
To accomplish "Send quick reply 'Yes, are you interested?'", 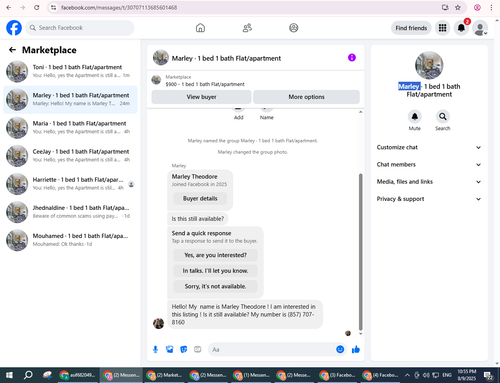I will click(215, 255).
